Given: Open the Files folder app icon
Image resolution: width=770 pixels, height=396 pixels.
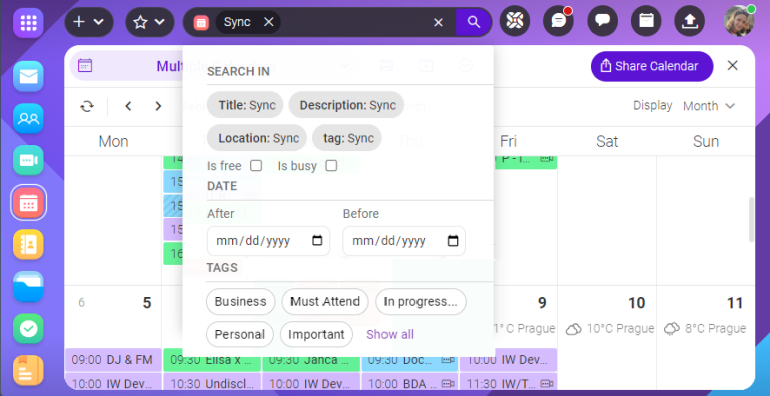Looking at the screenshot, I should [28, 286].
